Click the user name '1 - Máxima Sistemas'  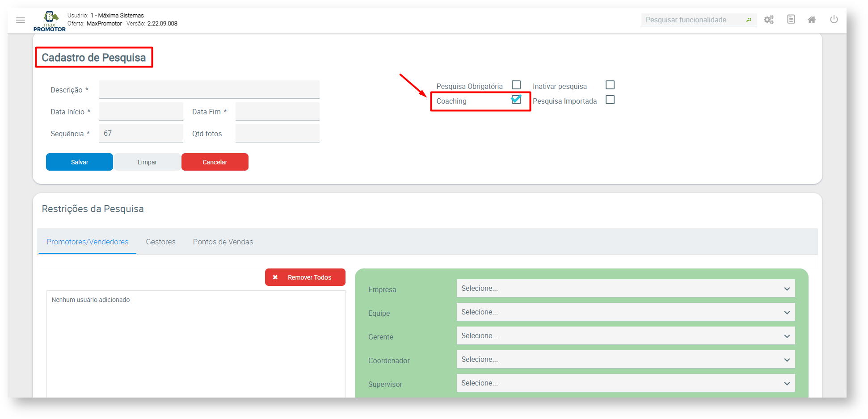[x=117, y=16]
